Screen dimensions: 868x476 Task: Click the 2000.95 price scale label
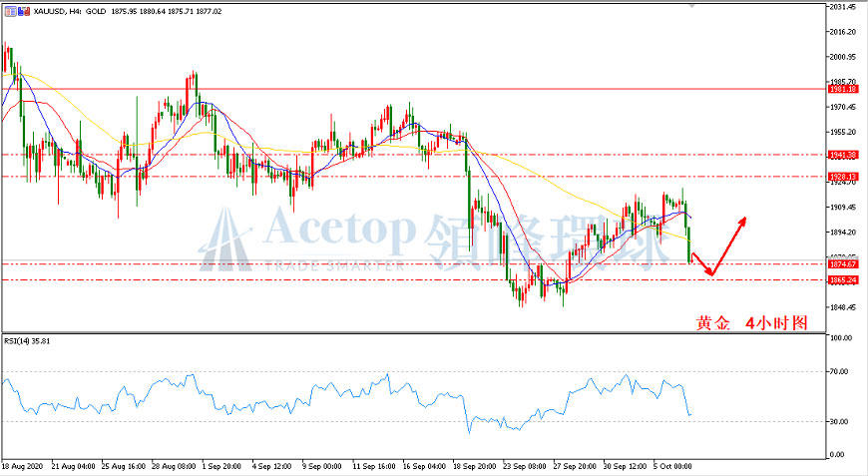[842, 57]
